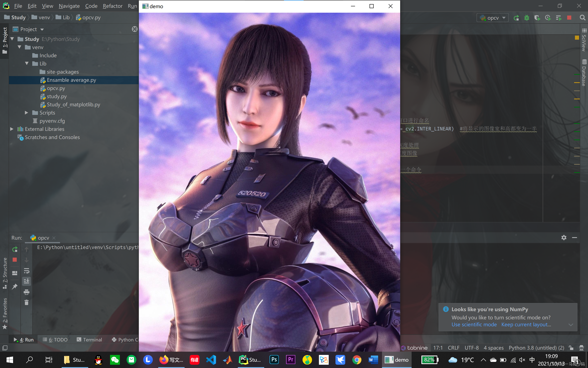This screenshot has width=588, height=368.
Task: Switch to the 6: TODO tab
Action: (x=55, y=340)
